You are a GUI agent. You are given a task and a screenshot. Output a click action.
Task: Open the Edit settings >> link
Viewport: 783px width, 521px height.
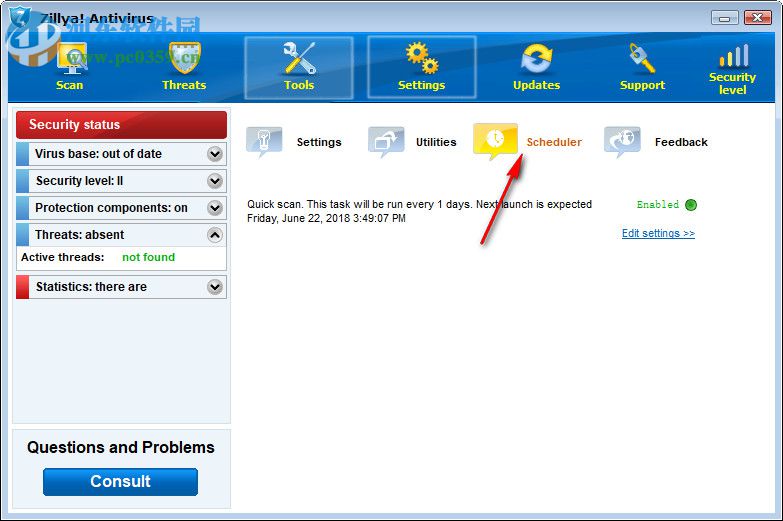658,233
